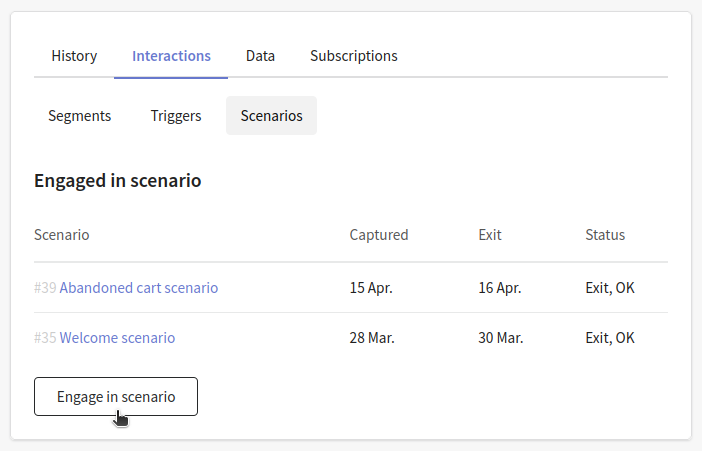Click the Engaged in scenario heading
This screenshot has height=451, width=702.
pyautogui.click(x=118, y=180)
